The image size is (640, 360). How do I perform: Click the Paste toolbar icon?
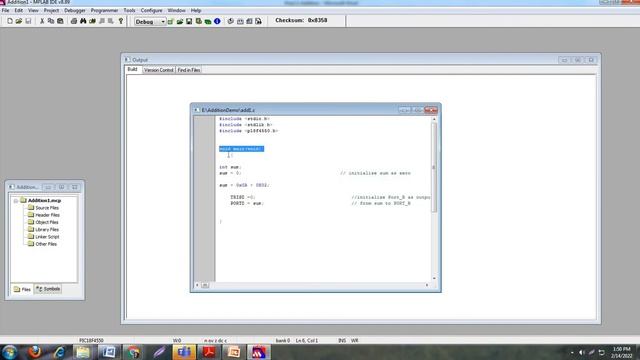[60, 21]
